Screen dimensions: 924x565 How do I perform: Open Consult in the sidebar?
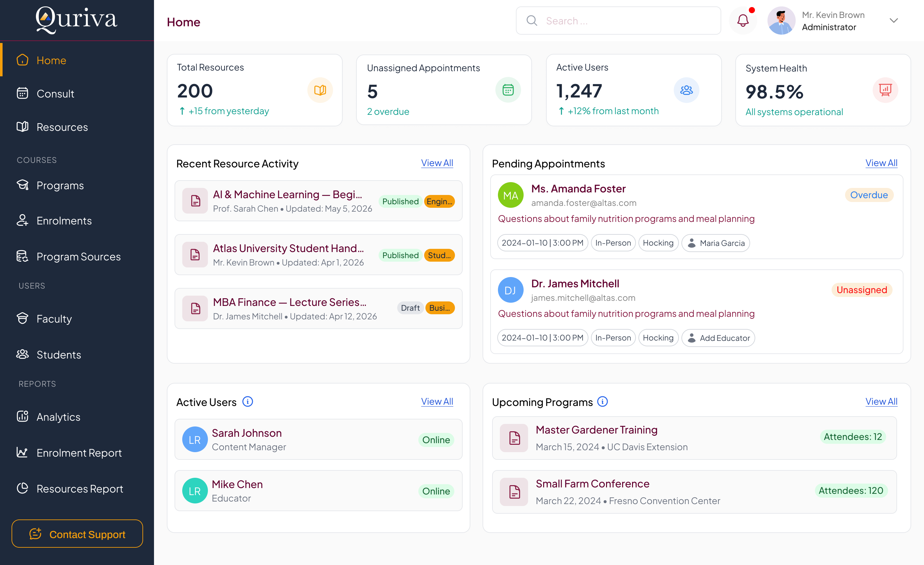(55, 93)
